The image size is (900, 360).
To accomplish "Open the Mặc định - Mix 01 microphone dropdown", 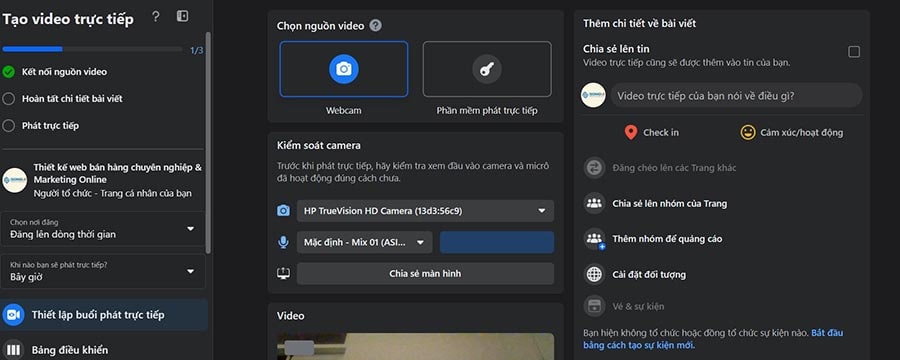I will pos(364,242).
